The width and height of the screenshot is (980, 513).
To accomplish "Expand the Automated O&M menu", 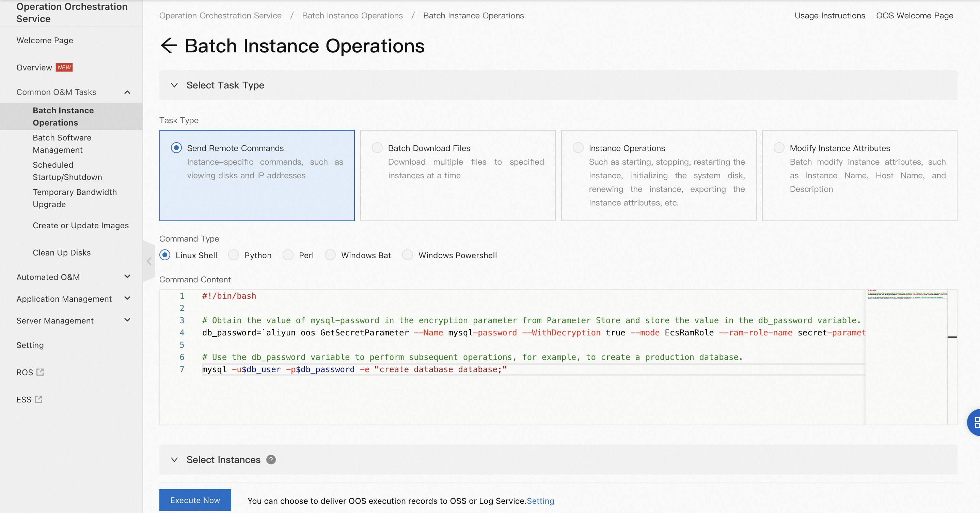I will pos(127,277).
